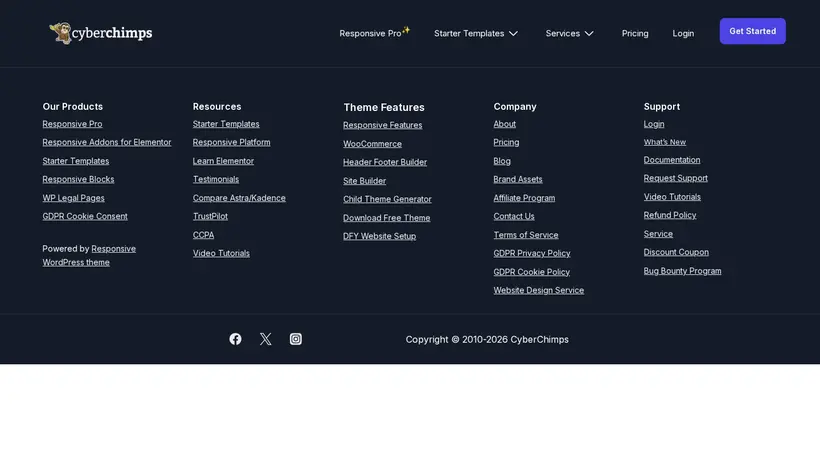Open the TrustPilot link

point(210,216)
